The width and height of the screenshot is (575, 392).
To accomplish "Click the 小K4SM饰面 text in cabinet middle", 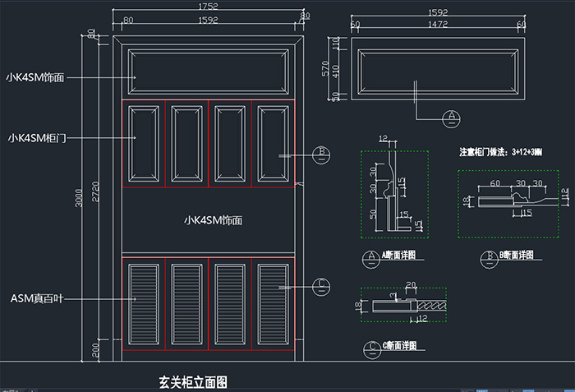I will click(x=213, y=220).
